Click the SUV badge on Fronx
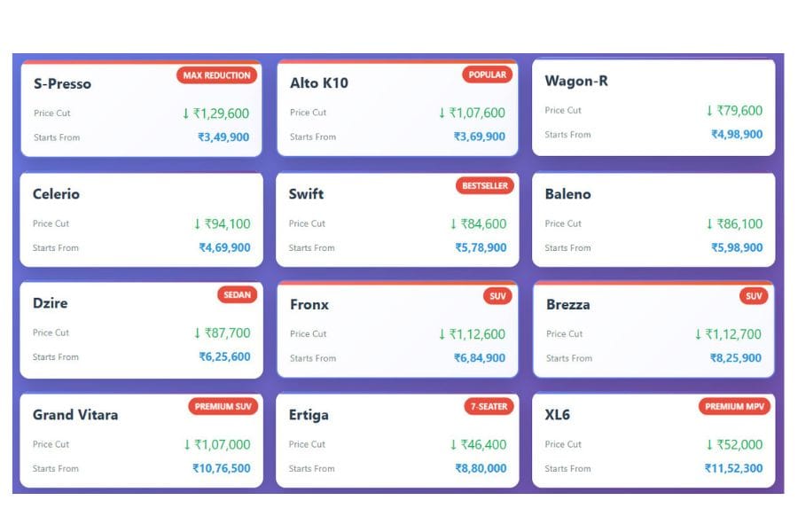 click(x=498, y=295)
